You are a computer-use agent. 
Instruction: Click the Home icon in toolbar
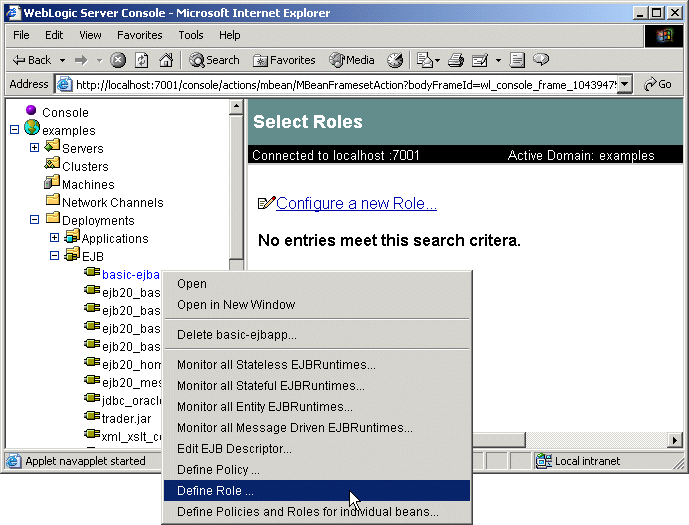166,60
